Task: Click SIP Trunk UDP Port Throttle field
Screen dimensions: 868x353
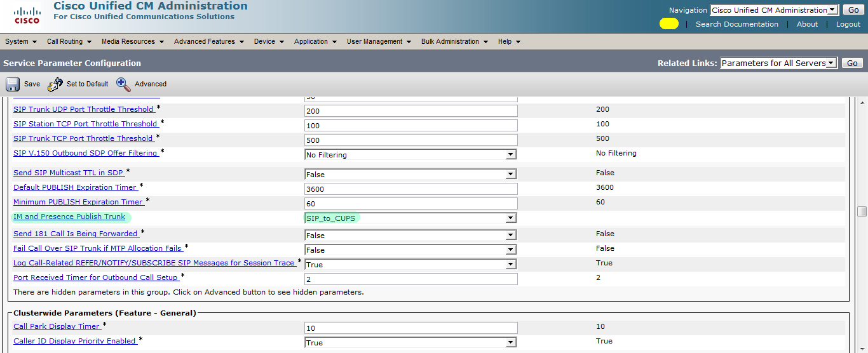Action: point(411,110)
